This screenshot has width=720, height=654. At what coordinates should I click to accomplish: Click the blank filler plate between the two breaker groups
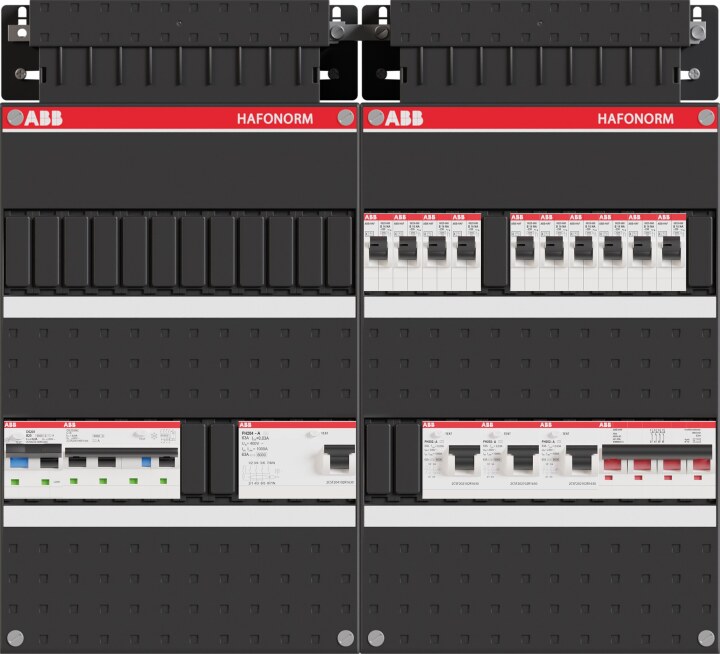(495, 252)
